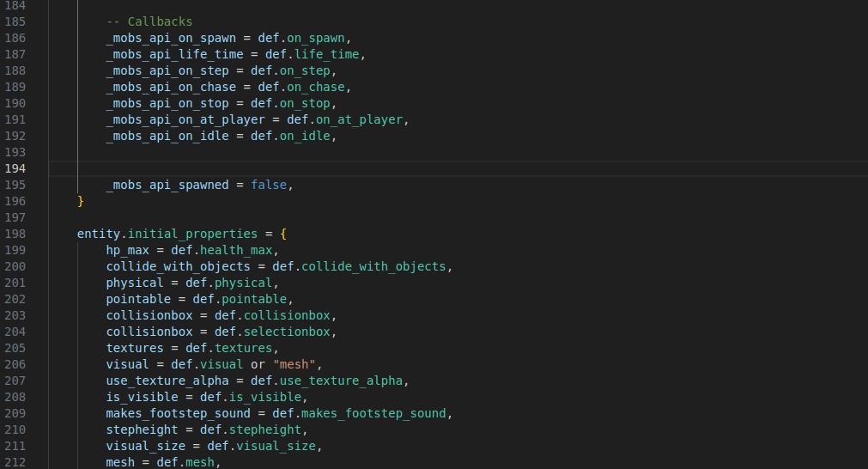The height and width of the screenshot is (469, 868).
Task: Place cursor on hp_max key
Action: [x=128, y=250]
